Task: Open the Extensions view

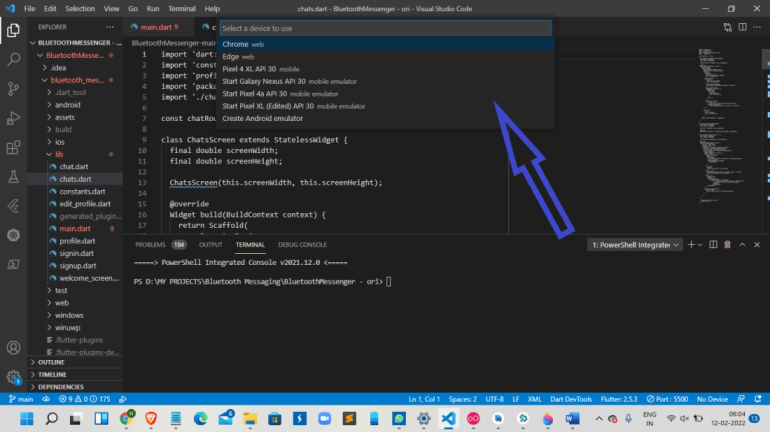Action: [13, 147]
